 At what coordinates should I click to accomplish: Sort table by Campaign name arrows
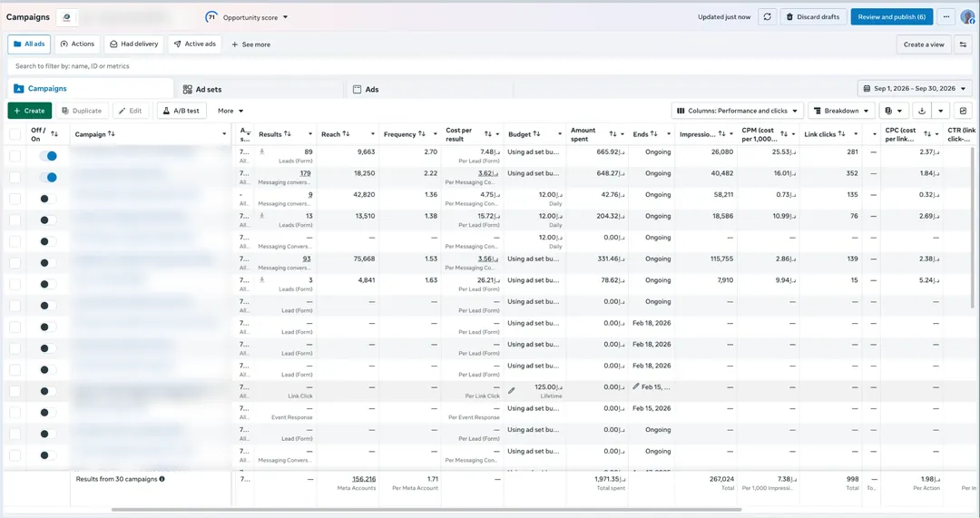tap(112, 133)
